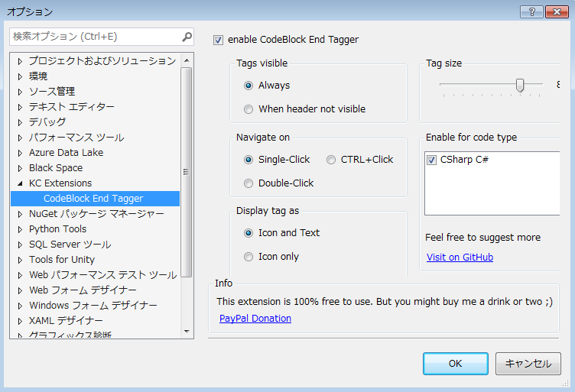
Task: Expand Web フォーム デザイナー arrow
Action: pos(20,291)
